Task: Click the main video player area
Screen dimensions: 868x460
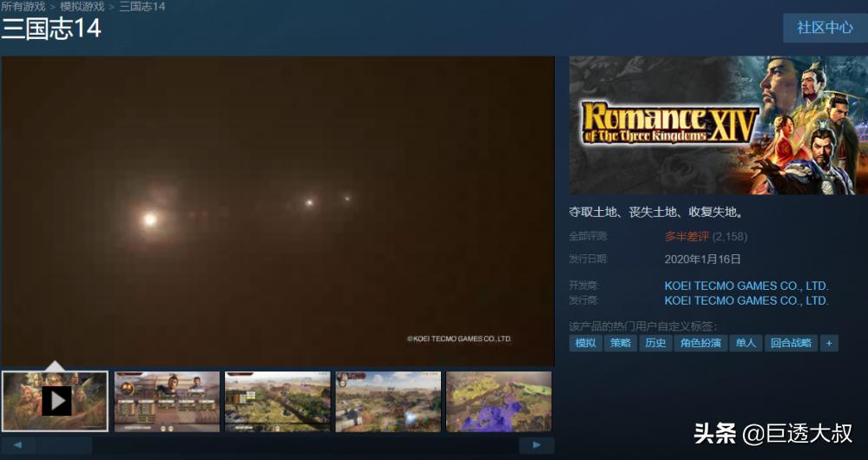Action: (x=278, y=210)
